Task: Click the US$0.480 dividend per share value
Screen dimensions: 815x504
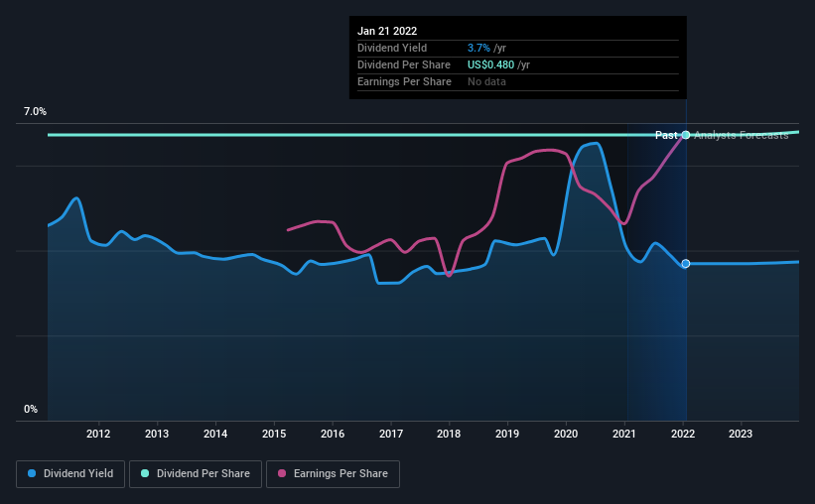Action: (490, 64)
